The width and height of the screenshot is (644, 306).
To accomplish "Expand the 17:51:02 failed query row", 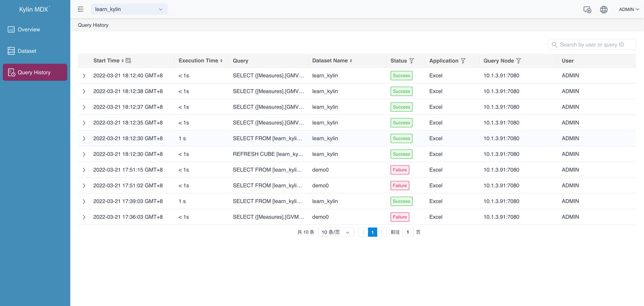I will click(84, 186).
